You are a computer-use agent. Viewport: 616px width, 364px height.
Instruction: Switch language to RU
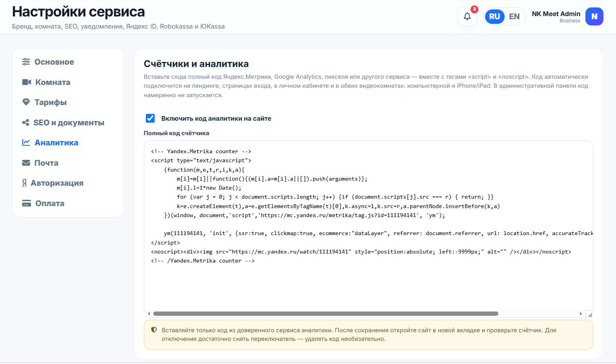[x=494, y=16]
